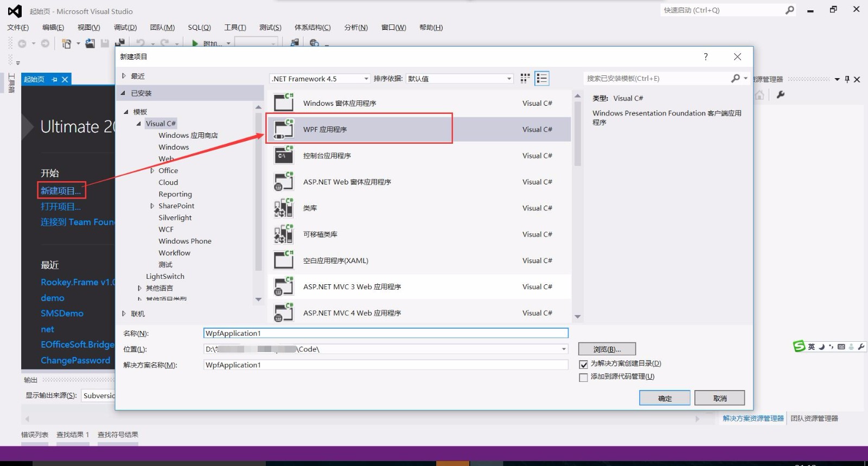Screen dimensions: 868x466
Task: Click the Quick Launch search magnifier icon
Action: pos(790,10)
